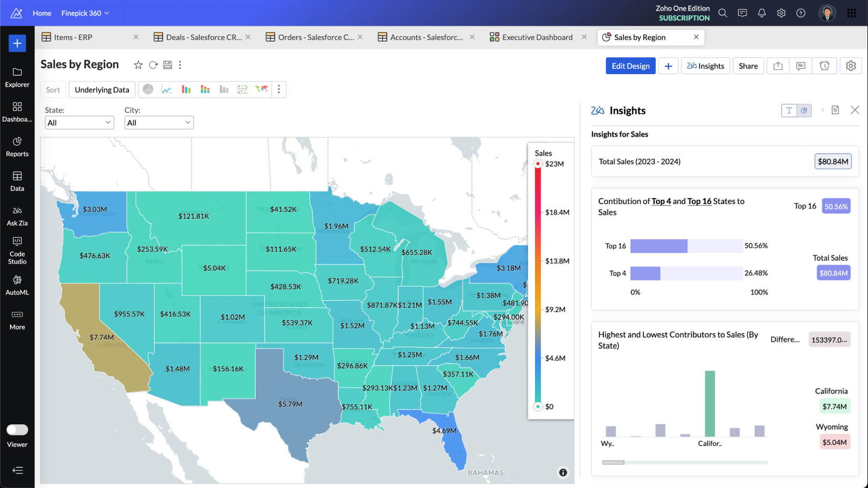Select the geo map chart icon
Viewport: 868px width, 488px height.
[261, 89]
